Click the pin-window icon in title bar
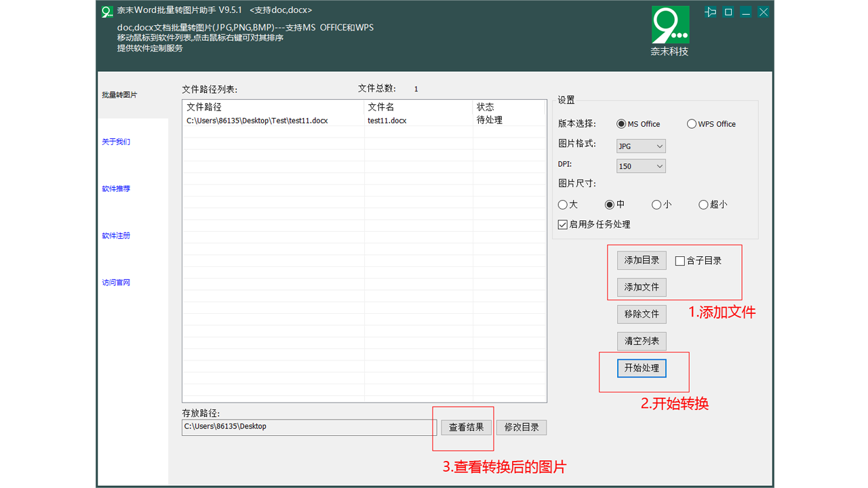The height and width of the screenshot is (488, 868). click(711, 12)
